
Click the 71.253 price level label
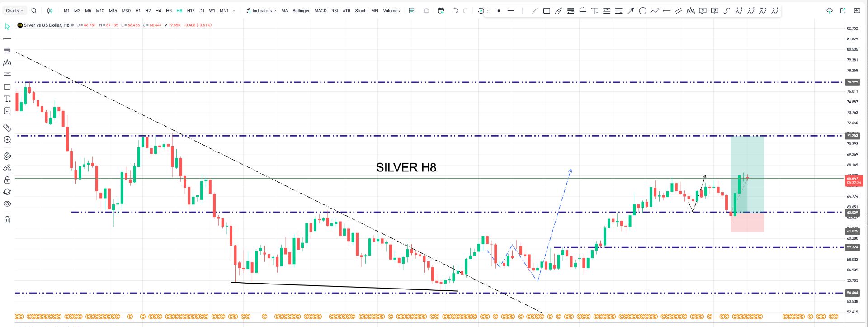[852, 136]
